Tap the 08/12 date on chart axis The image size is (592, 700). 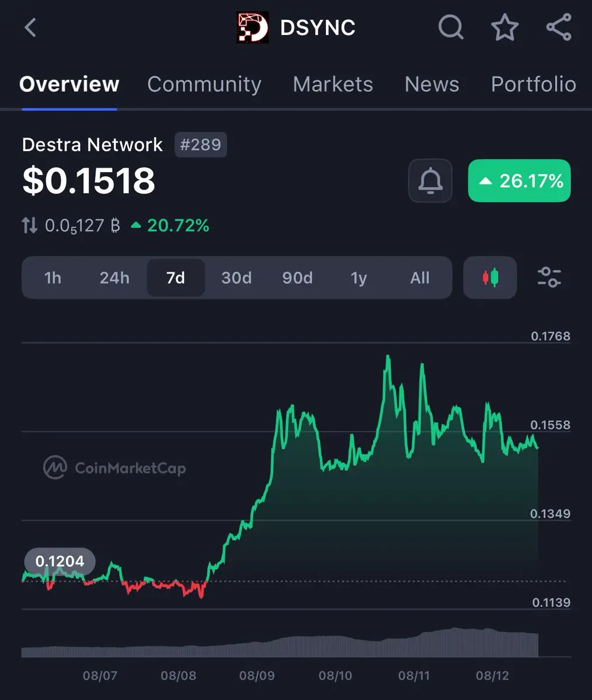[492, 676]
